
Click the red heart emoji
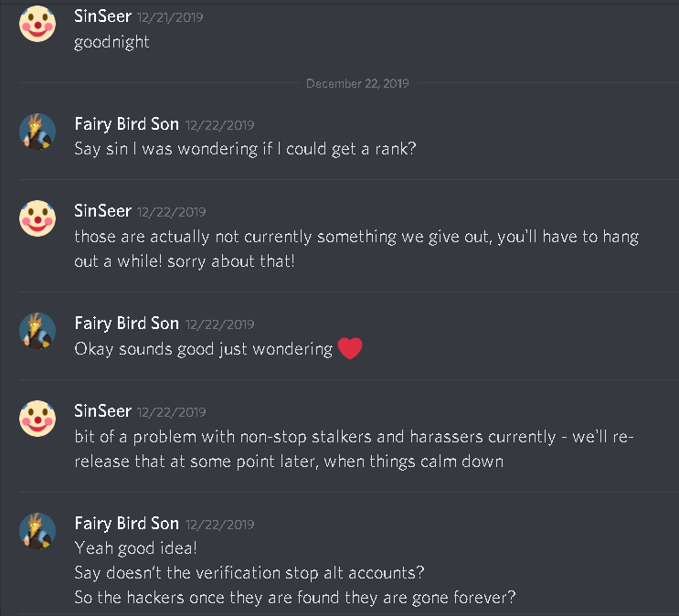coord(350,348)
